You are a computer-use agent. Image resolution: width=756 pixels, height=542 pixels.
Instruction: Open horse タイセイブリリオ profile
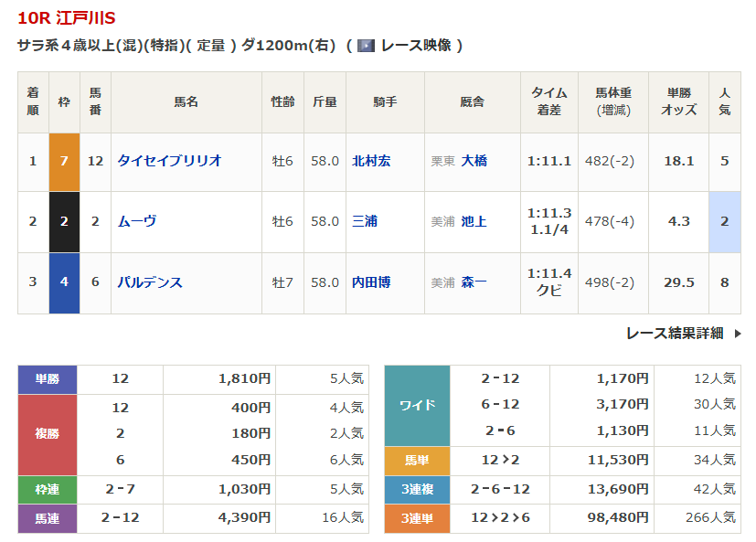point(169,161)
